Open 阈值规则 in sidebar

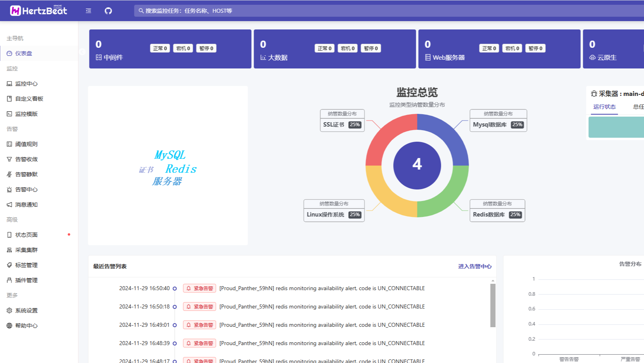[39, 144]
